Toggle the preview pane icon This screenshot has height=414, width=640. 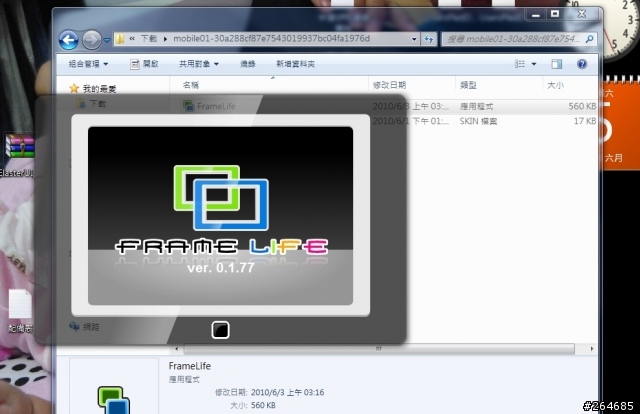556,64
